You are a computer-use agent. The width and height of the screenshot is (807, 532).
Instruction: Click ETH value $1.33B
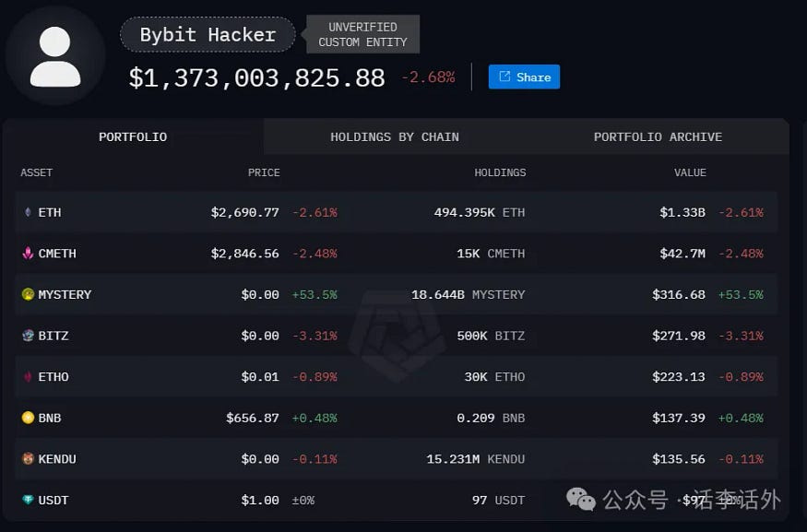click(x=682, y=212)
